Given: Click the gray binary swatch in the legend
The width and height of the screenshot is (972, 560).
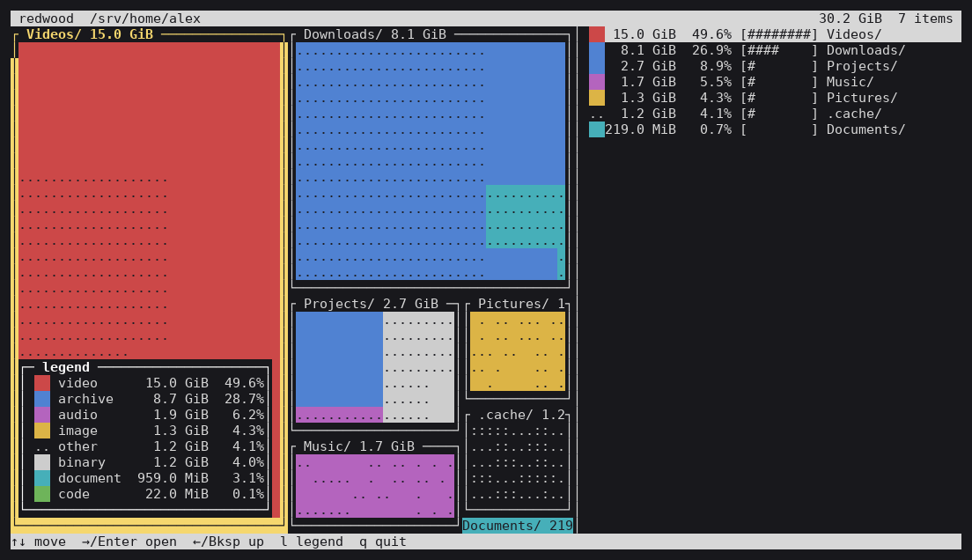Looking at the screenshot, I should 42,462.
